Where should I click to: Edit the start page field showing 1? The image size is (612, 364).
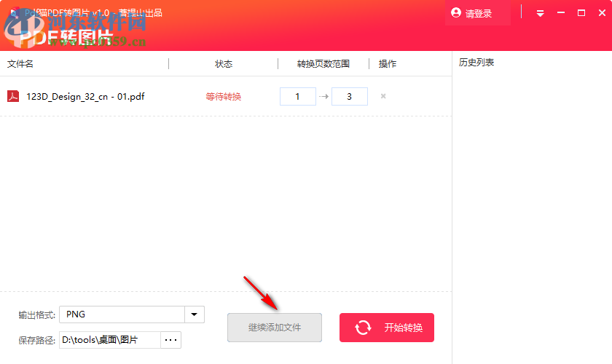[x=298, y=96]
